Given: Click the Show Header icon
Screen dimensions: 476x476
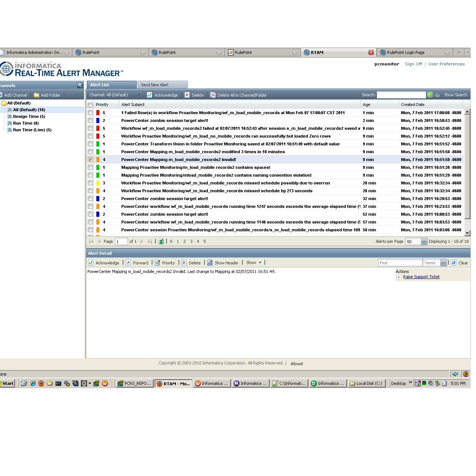Looking at the screenshot, I should [x=210, y=263].
